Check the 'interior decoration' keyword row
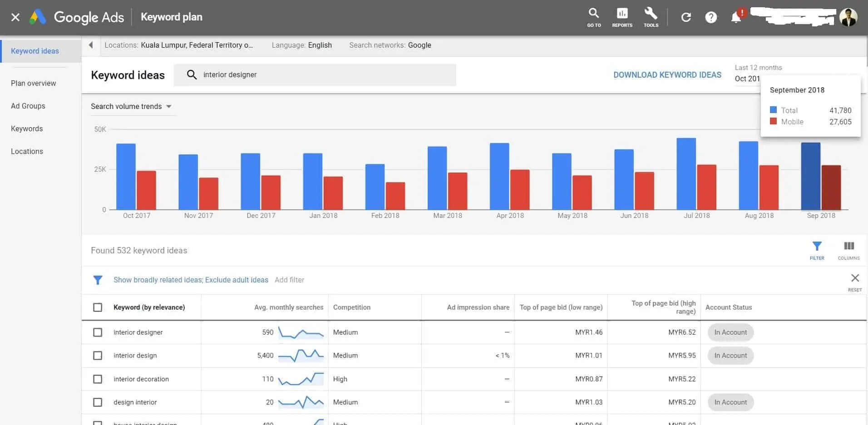 click(98, 379)
